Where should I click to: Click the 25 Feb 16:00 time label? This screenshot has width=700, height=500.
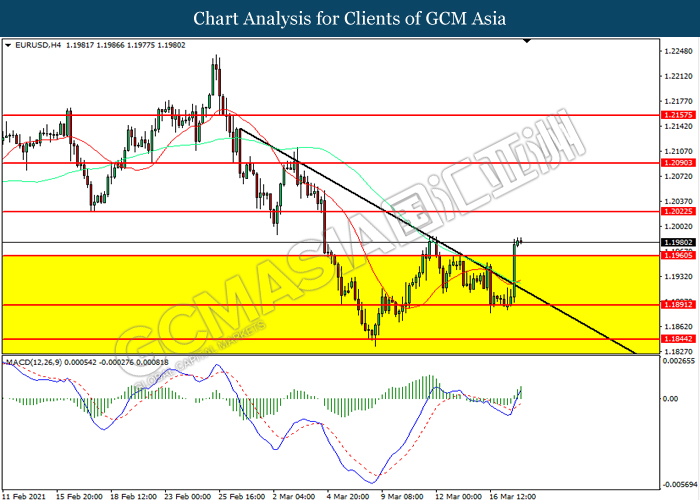242,496
